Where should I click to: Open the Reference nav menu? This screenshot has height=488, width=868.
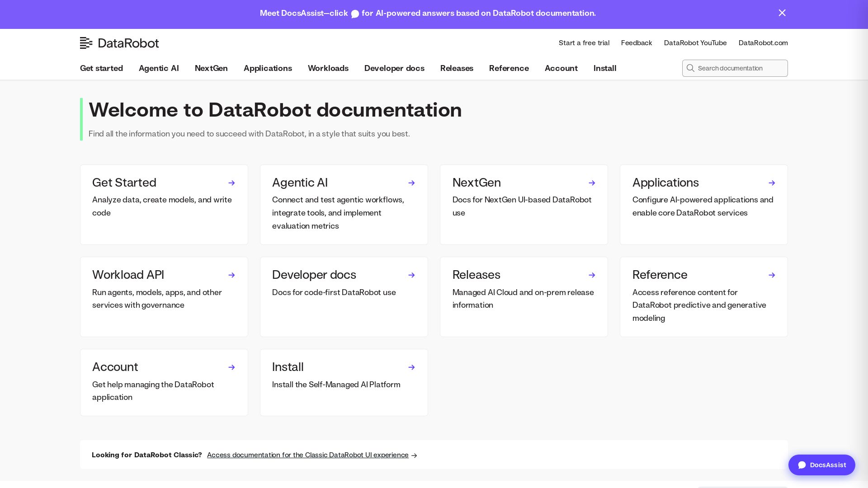coord(509,68)
